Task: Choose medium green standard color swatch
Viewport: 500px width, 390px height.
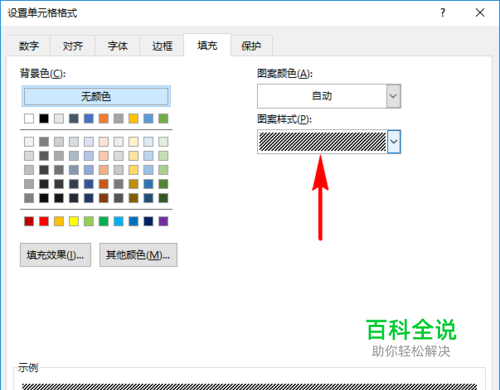Action: pos(104,221)
